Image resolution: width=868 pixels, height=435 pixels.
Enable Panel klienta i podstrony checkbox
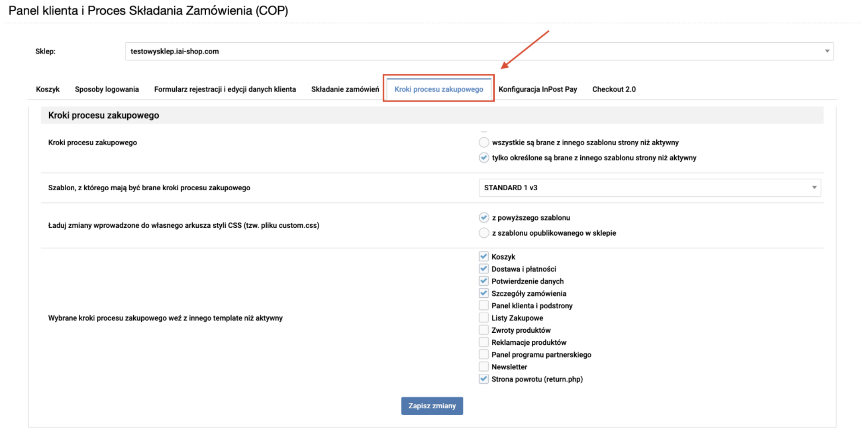(x=484, y=306)
